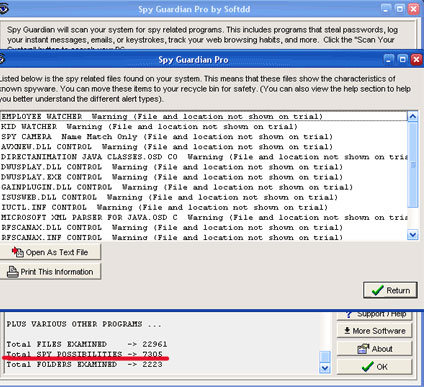
Task: Select the SPY CAMERA Name Match Only row
Action: [203, 137]
